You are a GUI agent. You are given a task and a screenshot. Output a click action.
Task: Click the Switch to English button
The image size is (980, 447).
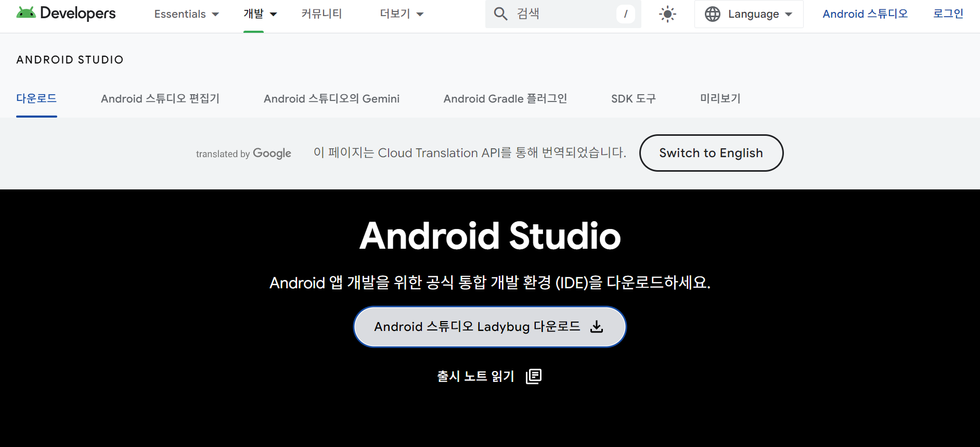711,153
